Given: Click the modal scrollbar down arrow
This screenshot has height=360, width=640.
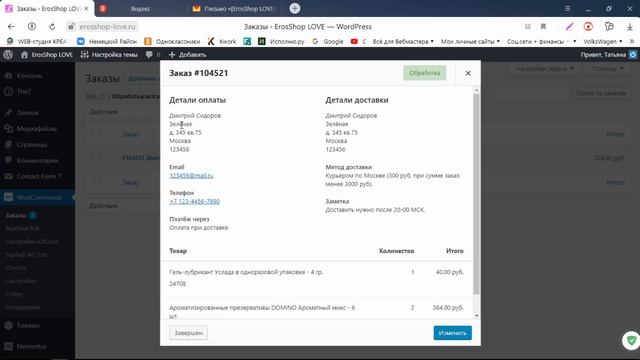Looking at the screenshot, I should pos(476,316).
